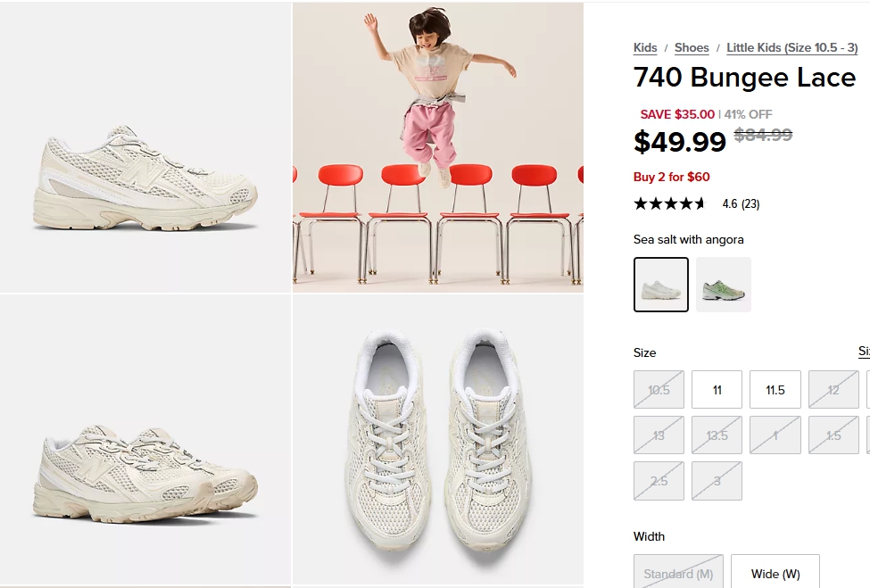Go to Shoes breadcrumb category

pos(692,48)
